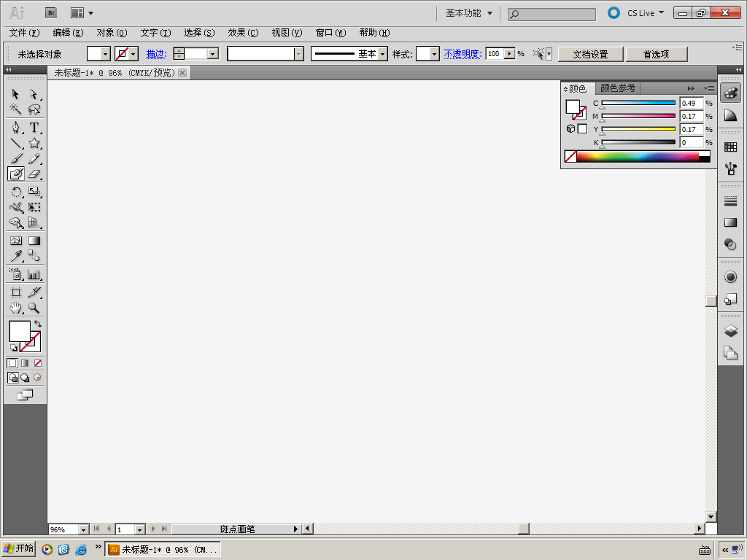Expand the CS Live menu
This screenshot has width=747, height=560.
pyautogui.click(x=645, y=13)
